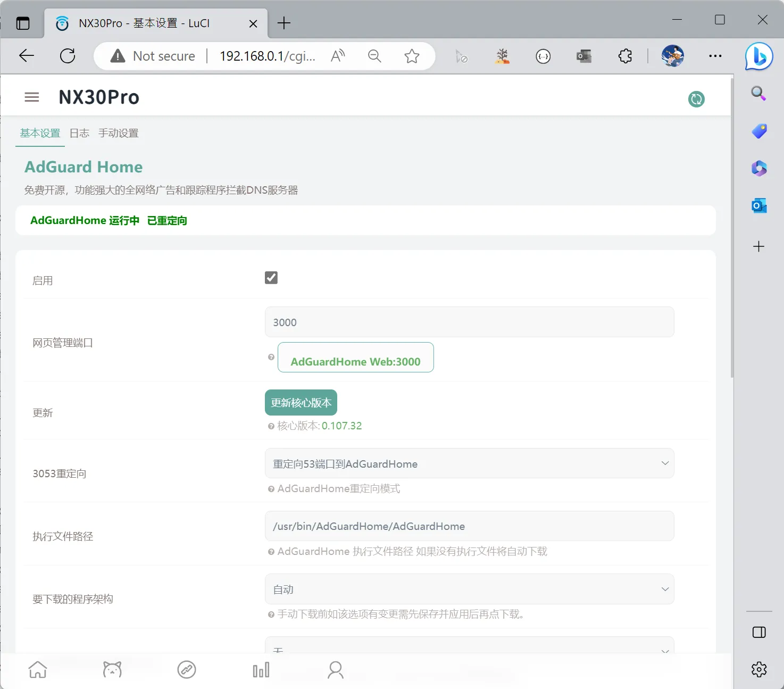This screenshot has height=689, width=784.
Task: Click the cursor-blocked extension icon
Action: point(461,56)
